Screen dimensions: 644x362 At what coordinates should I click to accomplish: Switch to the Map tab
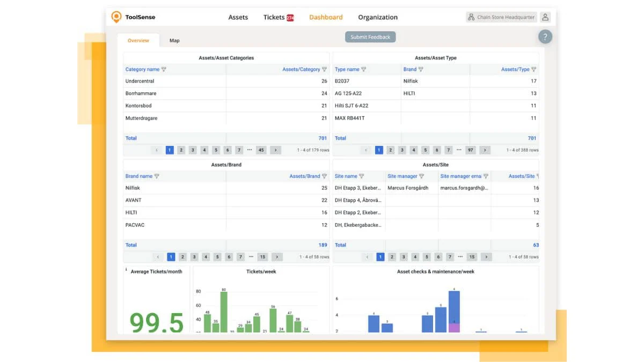click(174, 40)
